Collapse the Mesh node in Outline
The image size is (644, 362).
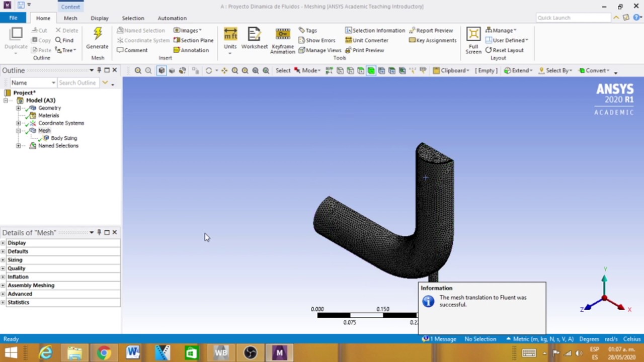(19, 131)
